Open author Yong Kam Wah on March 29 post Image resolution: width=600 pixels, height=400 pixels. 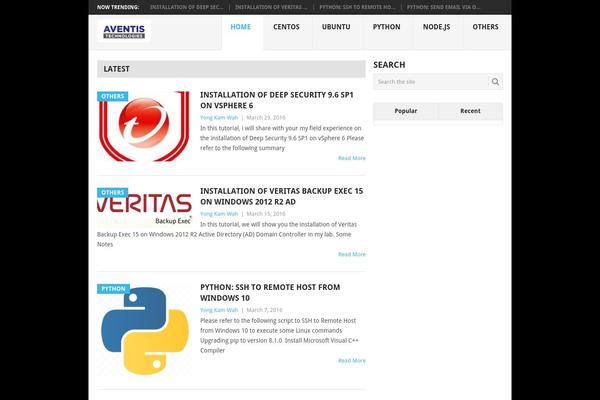(x=219, y=118)
